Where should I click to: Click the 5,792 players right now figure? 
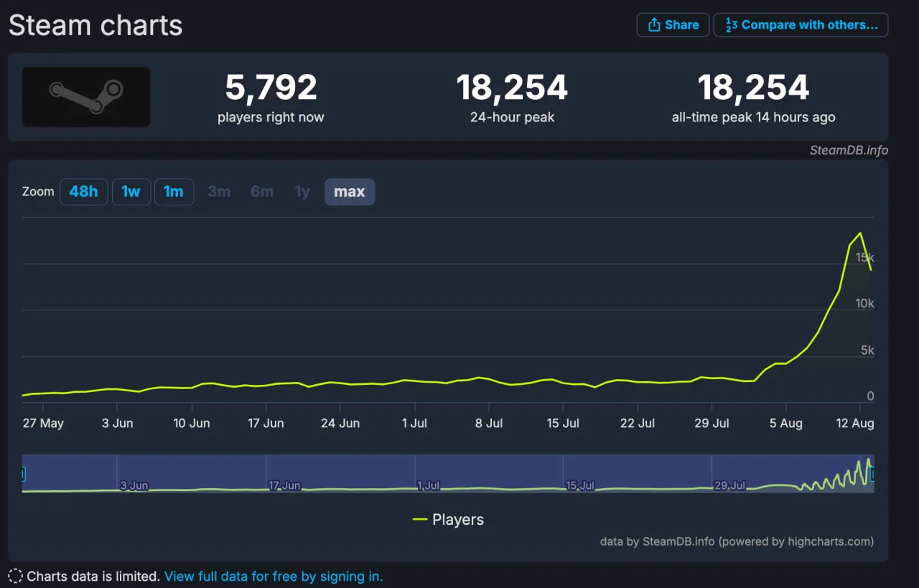(x=271, y=88)
